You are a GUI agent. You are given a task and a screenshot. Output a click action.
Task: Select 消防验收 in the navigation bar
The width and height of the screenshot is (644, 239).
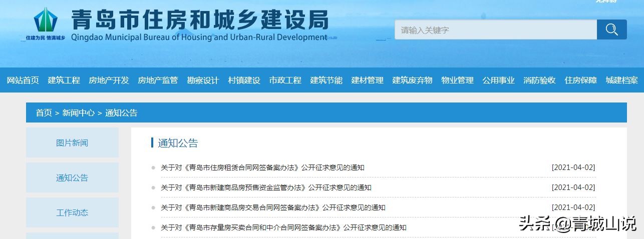539,80
